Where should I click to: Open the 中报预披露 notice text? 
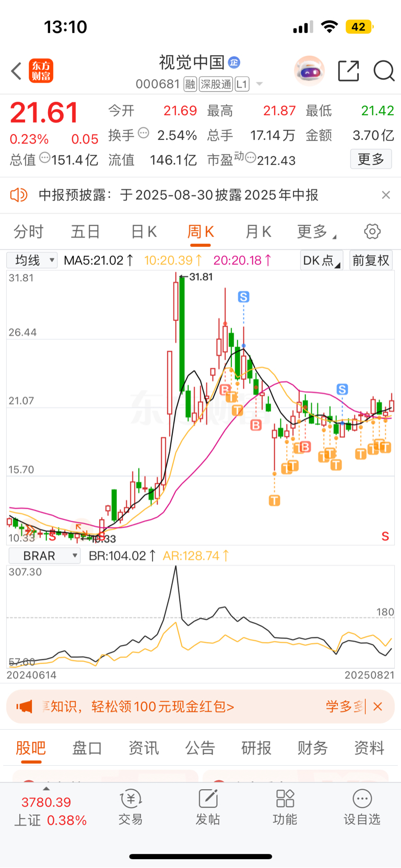(x=179, y=195)
